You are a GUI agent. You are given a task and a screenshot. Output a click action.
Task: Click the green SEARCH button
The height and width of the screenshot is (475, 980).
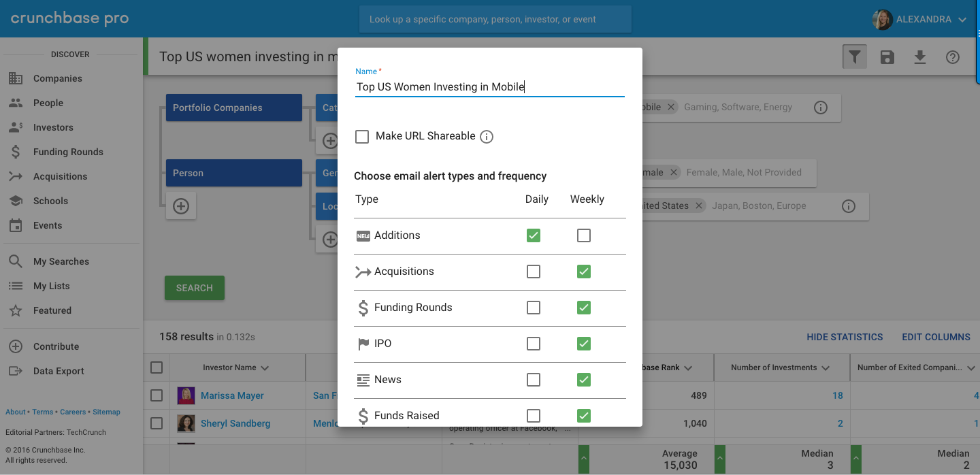(x=195, y=288)
